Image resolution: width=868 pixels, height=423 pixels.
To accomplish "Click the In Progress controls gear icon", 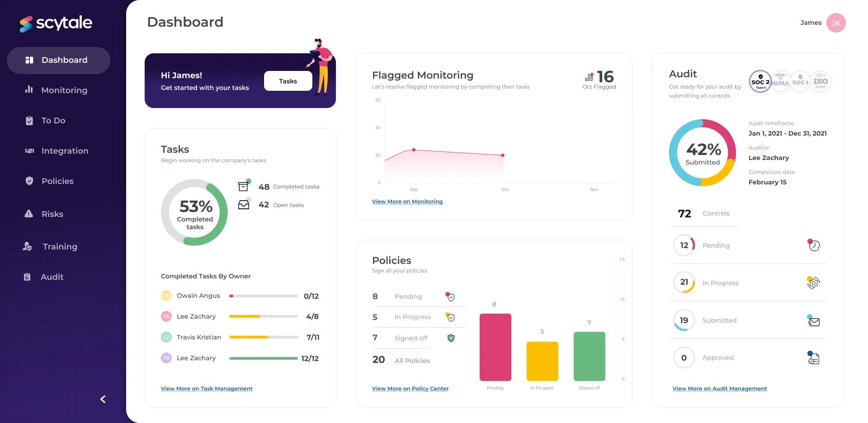I will [813, 283].
